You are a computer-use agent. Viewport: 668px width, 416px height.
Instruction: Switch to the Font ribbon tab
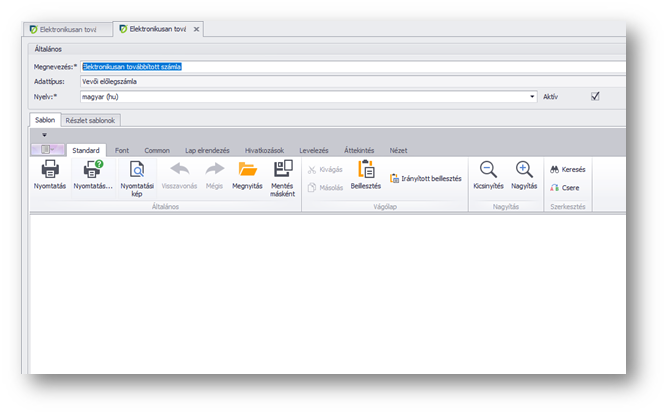(x=121, y=149)
